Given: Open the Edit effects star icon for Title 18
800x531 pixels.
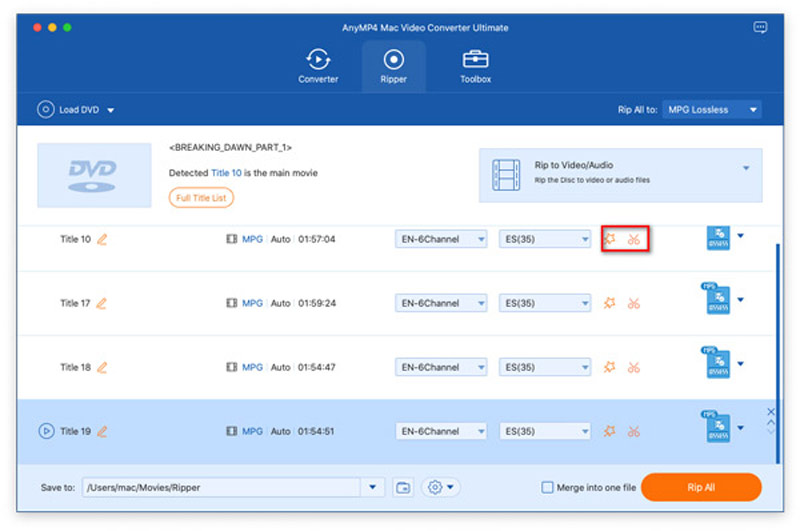Looking at the screenshot, I should [x=609, y=367].
